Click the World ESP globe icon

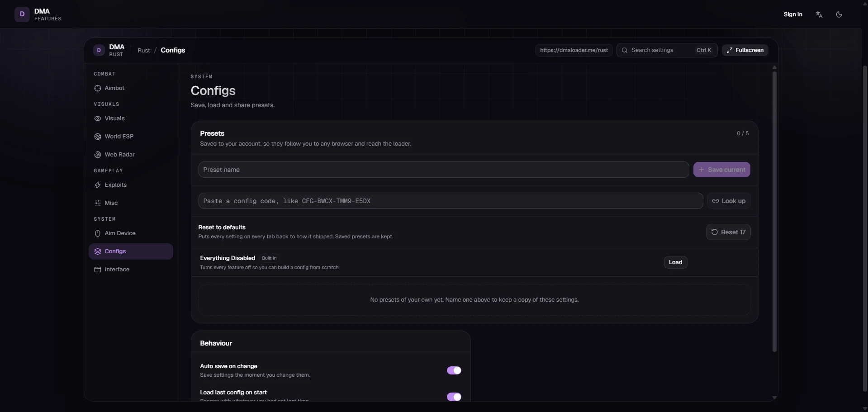tap(98, 137)
